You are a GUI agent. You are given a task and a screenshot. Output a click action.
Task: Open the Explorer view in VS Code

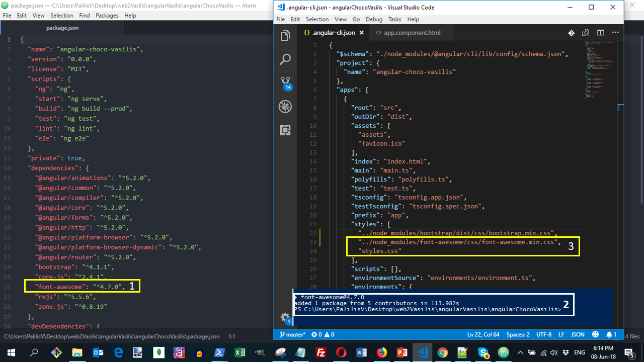click(x=285, y=36)
